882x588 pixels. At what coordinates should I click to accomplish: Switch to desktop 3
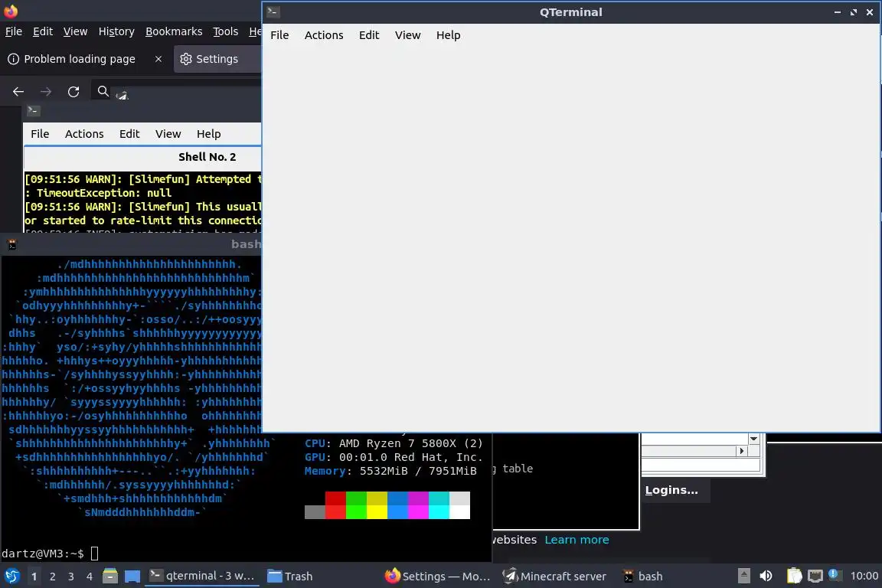click(71, 577)
